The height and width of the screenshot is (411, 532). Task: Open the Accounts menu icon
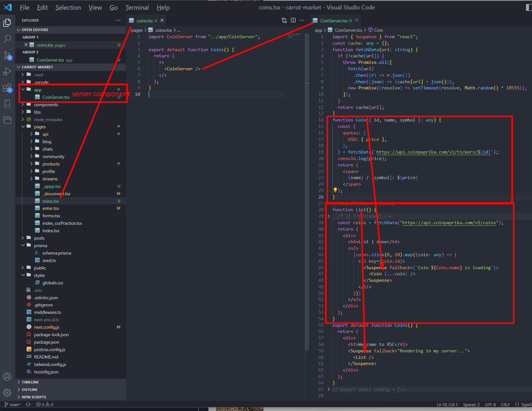pos(7,376)
